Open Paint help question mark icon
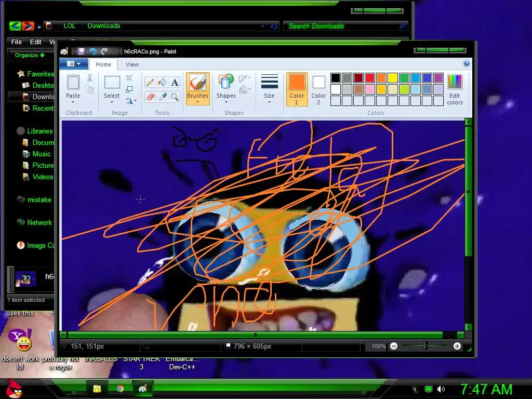This screenshot has height=399, width=532. pyautogui.click(x=467, y=63)
